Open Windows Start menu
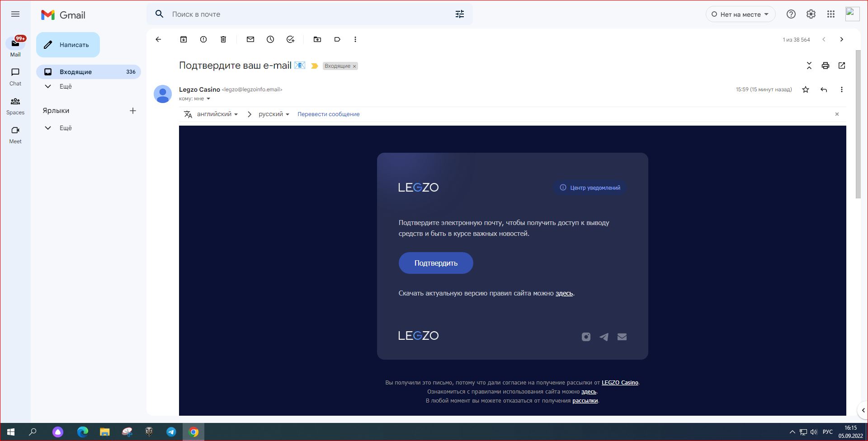This screenshot has height=441, width=868. (x=11, y=432)
